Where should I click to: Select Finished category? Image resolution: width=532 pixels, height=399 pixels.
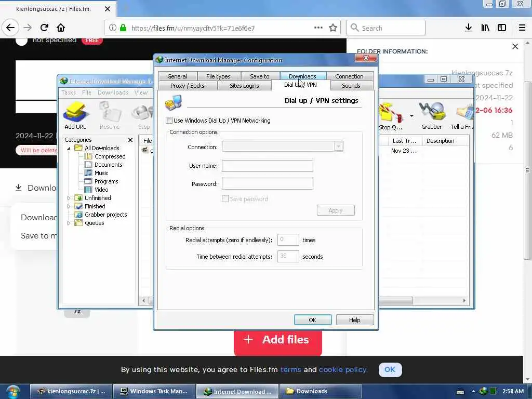(x=95, y=206)
